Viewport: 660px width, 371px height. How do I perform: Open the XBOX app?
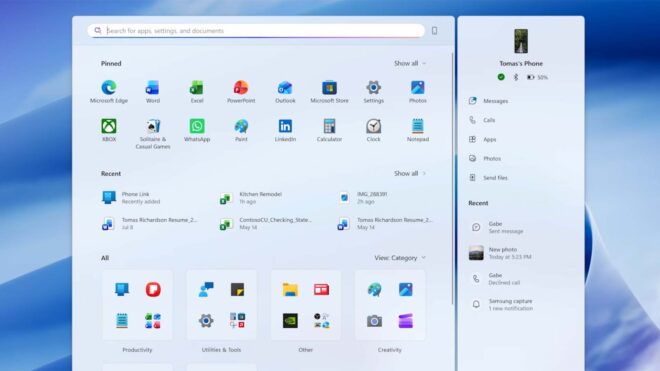coord(109,130)
